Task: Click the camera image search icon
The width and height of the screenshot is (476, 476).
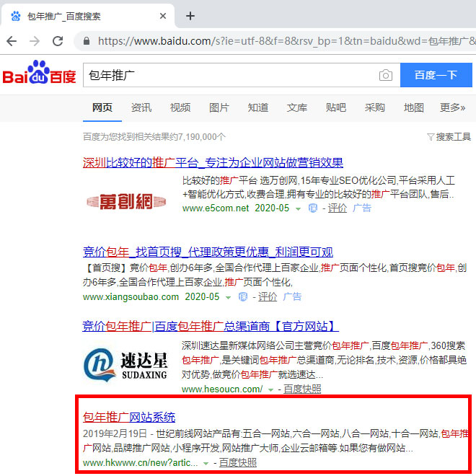Action: (386, 75)
